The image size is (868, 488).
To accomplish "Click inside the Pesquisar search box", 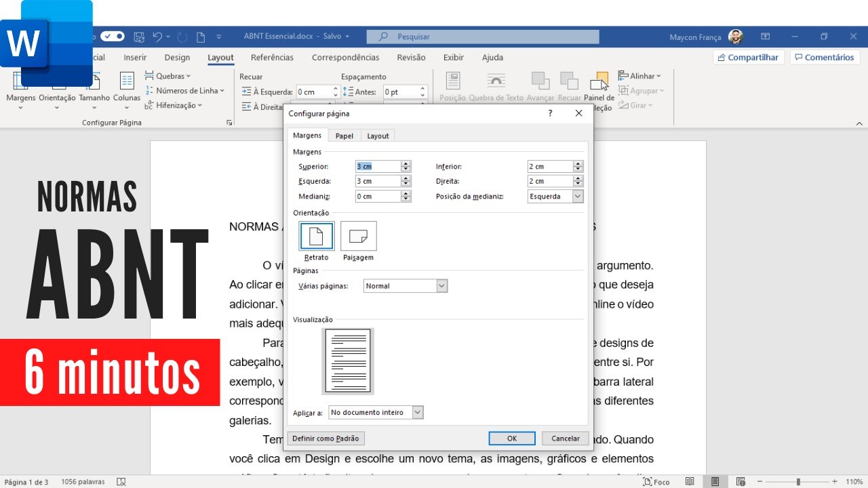I will coord(481,36).
